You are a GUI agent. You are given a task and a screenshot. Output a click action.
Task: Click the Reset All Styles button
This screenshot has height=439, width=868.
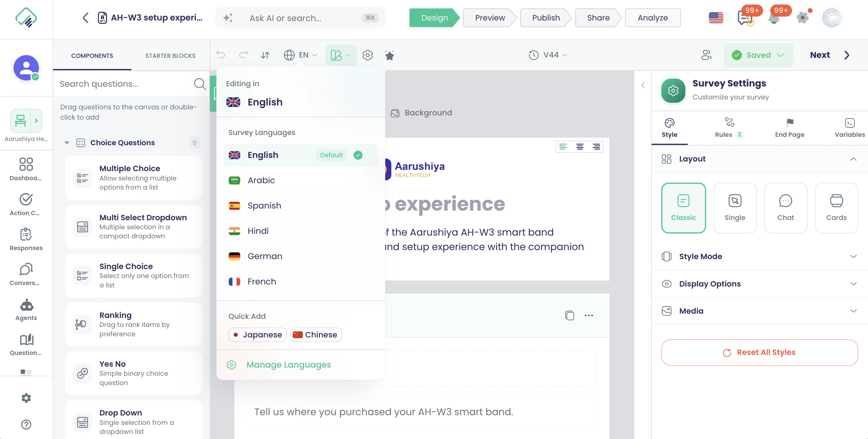click(759, 353)
